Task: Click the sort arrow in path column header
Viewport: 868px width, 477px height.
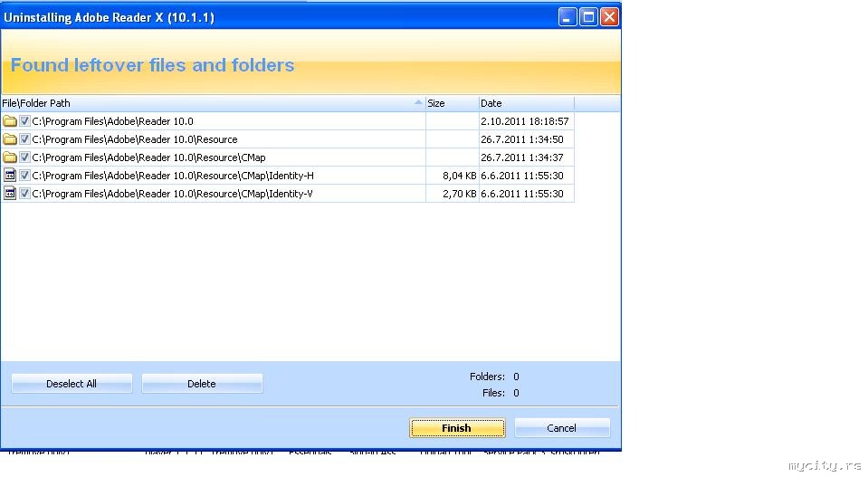Action: pyautogui.click(x=418, y=102)
